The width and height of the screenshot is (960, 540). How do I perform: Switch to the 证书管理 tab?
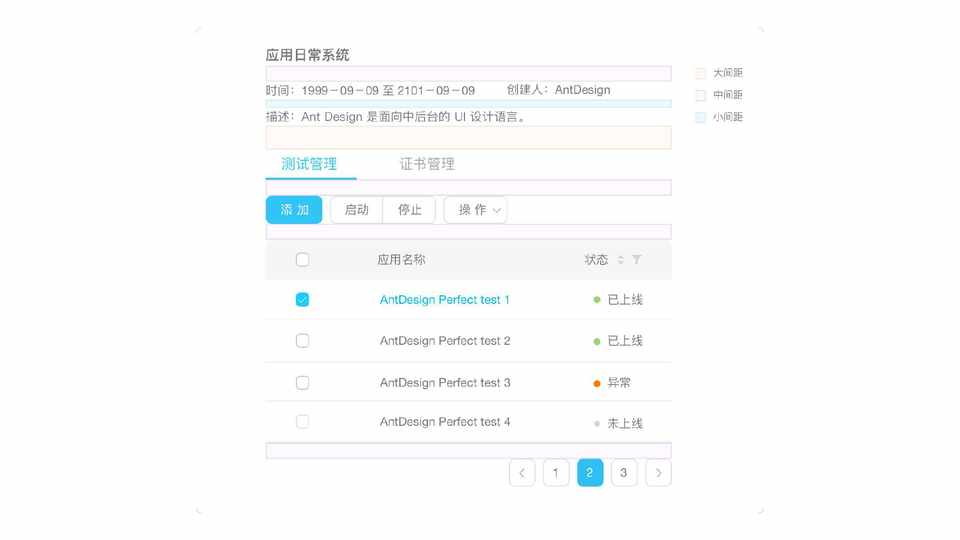pyautogui.click(x=427, y=164)
